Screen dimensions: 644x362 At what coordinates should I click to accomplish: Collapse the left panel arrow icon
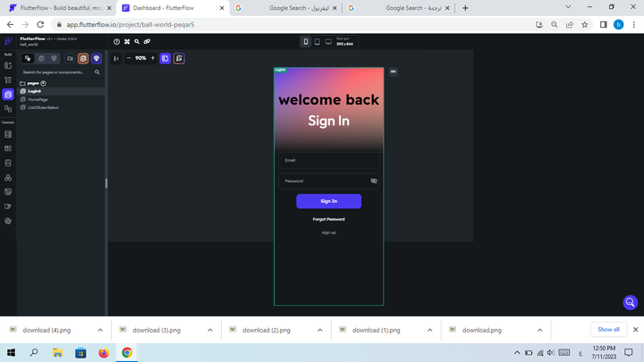click(x=116, y=58)
